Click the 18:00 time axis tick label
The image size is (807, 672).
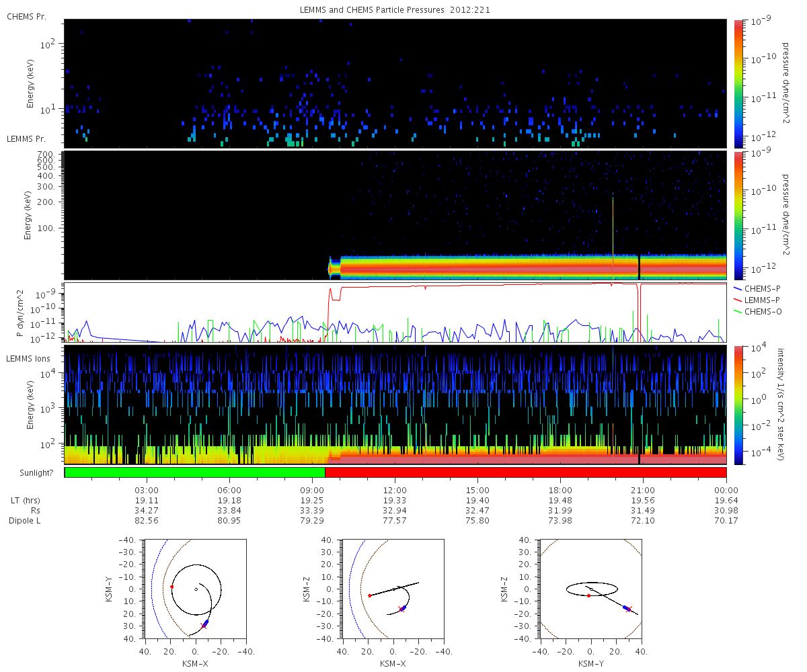(560, 491)
